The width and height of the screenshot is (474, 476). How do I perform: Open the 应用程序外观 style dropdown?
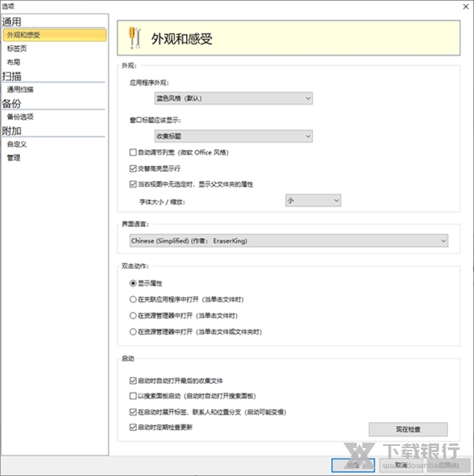click(x=234, y=98)
